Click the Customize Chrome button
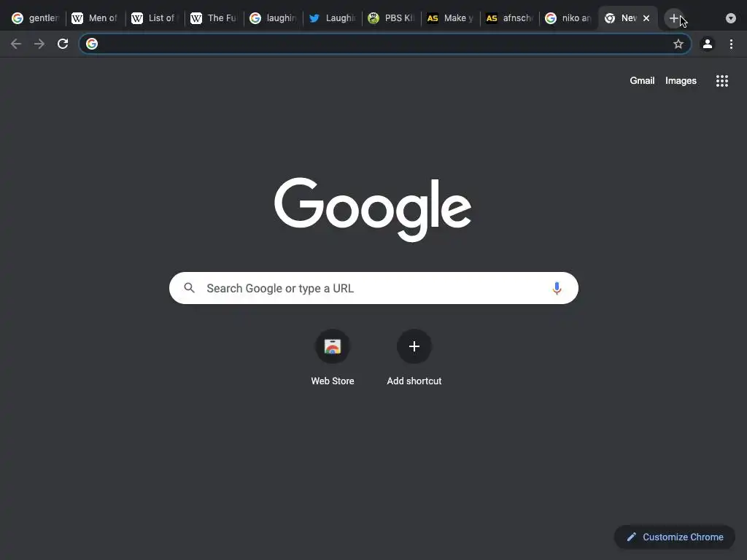 (674, 537)
